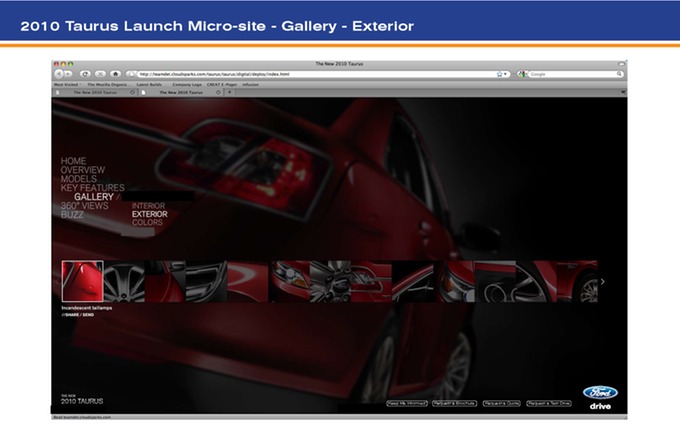Click the magnifier icon in search box
Image resolution: width=680 pixels, height=439 pixels.
(619, 74)
